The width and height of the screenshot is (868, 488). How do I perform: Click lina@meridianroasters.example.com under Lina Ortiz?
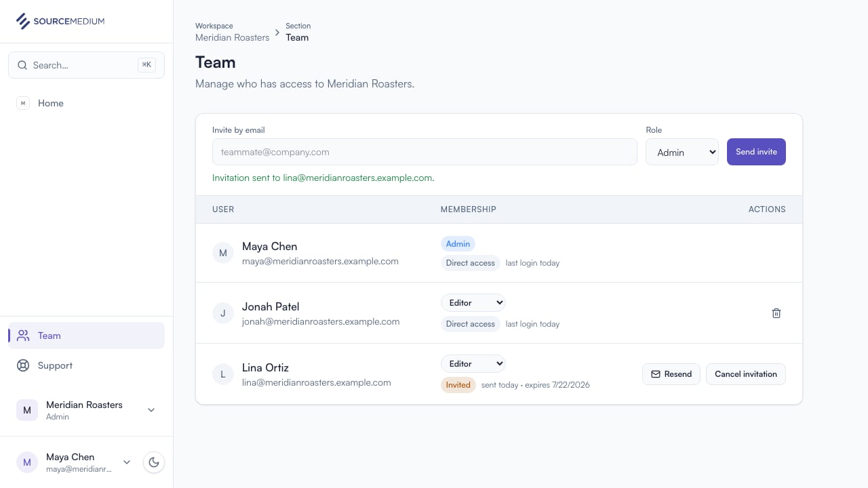click(317, 382)
